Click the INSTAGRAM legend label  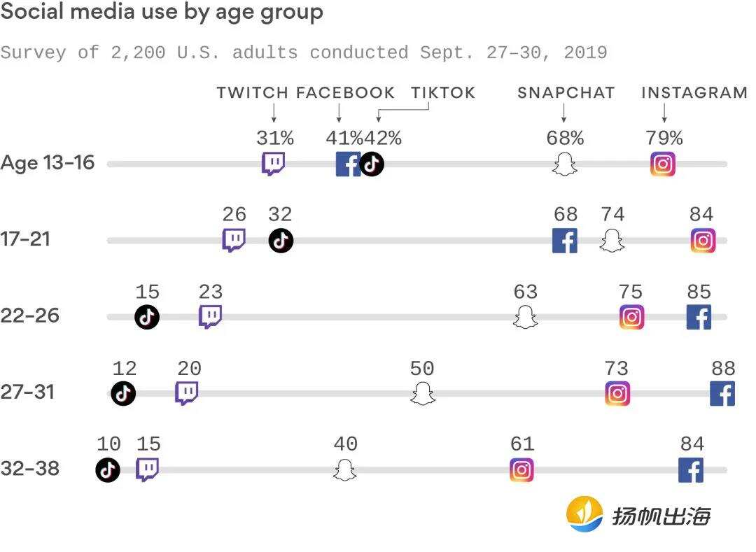pos(694,93)
